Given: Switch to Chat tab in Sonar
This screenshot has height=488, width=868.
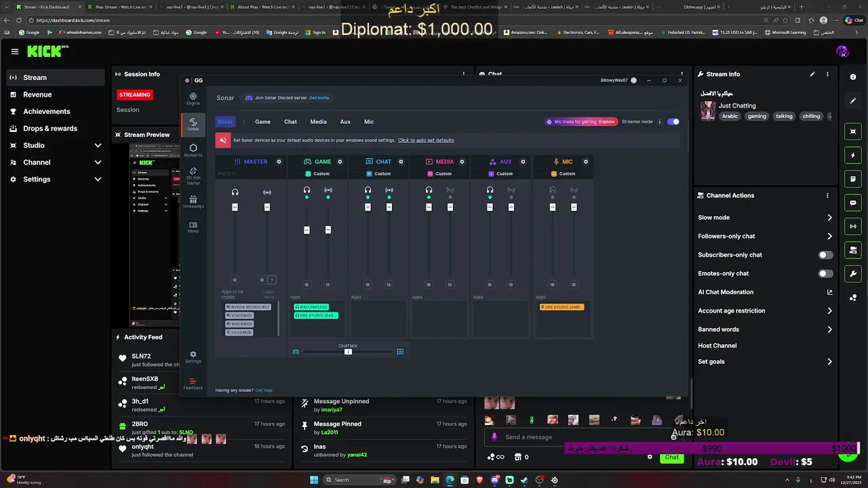Looking at the screenshot, I should (x=290, y=122).
